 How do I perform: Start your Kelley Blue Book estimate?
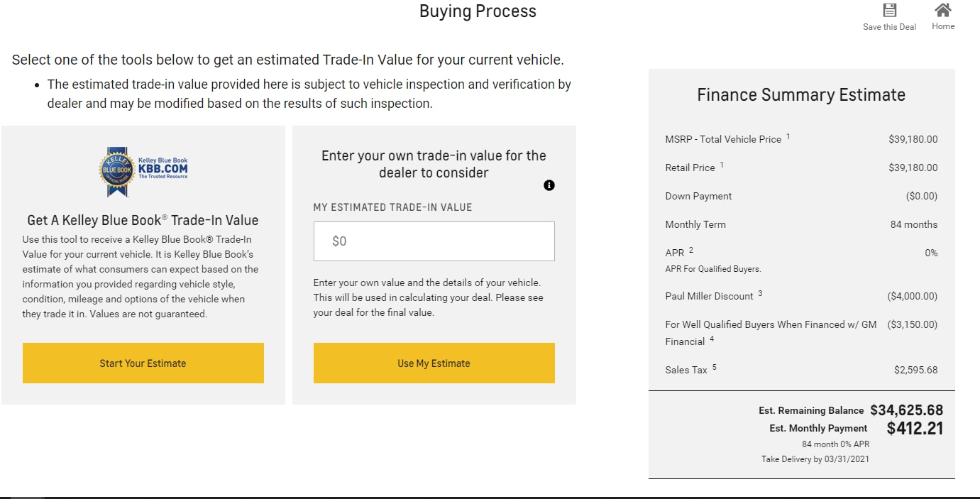tap(143, 363)
